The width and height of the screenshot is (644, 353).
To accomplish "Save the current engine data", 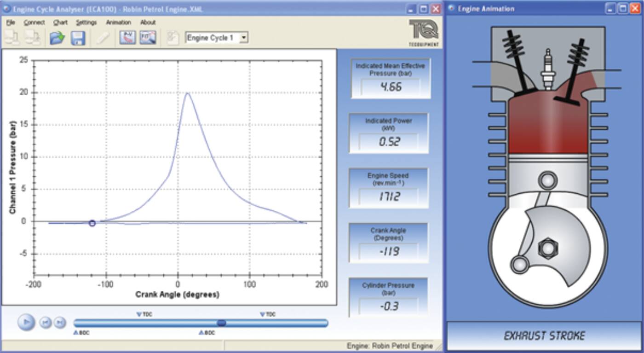I will click(77, 38).
